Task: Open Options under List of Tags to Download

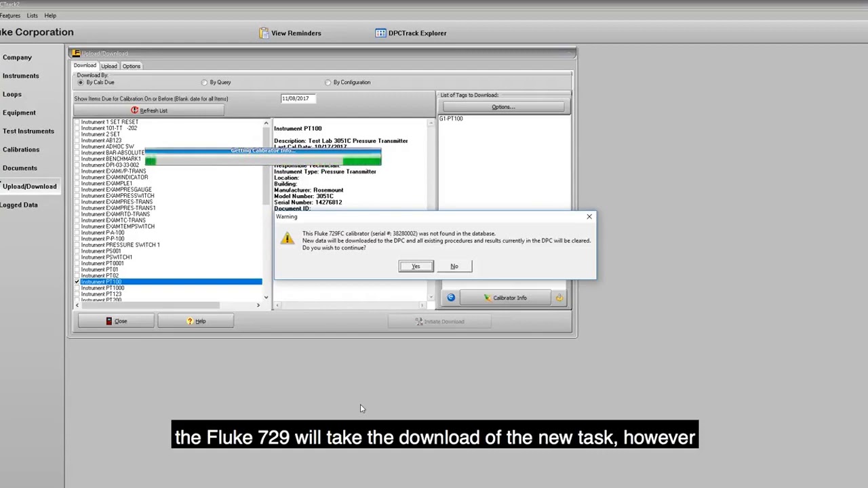Action: click(x=503, y=107)
